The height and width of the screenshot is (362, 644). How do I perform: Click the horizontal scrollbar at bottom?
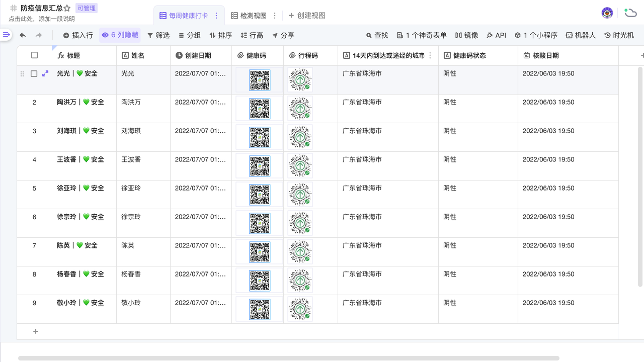[x=288, y=358]
